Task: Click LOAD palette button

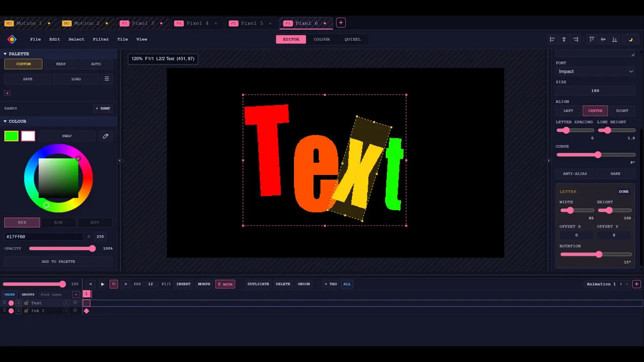Action: [76, 79]
